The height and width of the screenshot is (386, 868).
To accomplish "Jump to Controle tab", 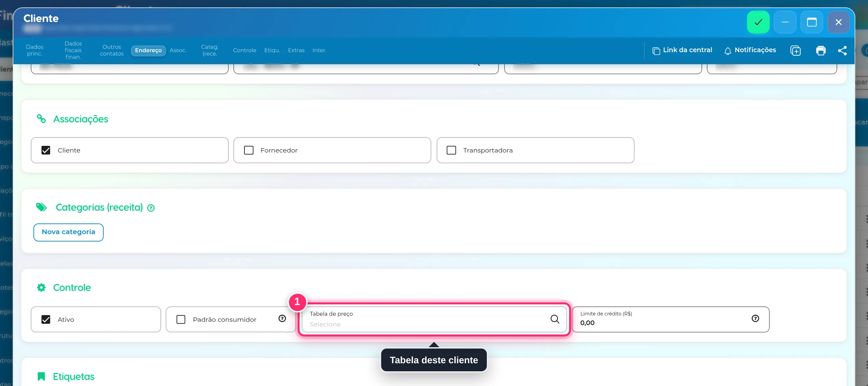I will (x=245, y=51).
